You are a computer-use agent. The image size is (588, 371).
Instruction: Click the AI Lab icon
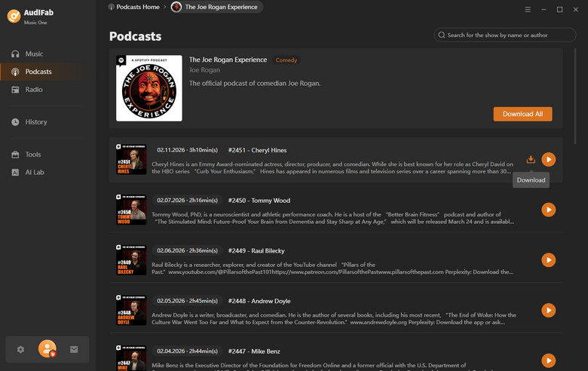point(15,173)
